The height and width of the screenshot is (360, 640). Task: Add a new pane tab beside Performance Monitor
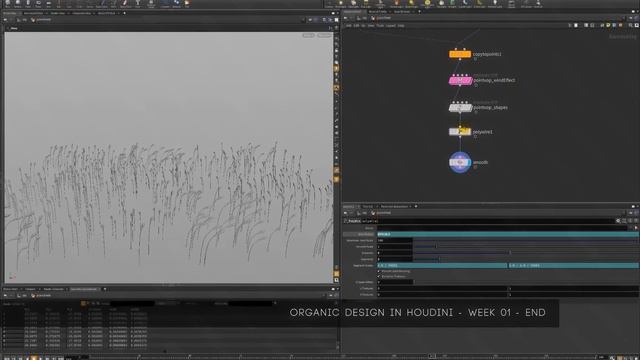pyautogui.click(x=416, y=206)
